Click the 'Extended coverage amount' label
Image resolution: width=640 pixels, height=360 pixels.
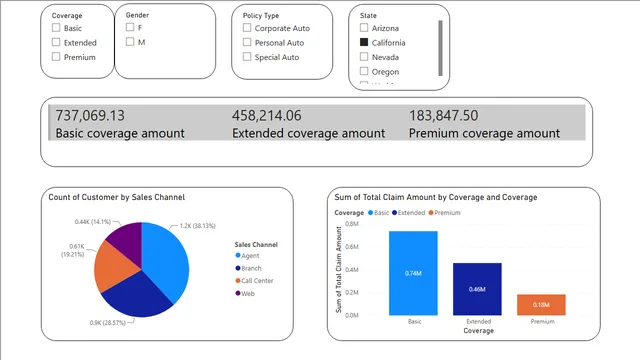click(309, 133)
